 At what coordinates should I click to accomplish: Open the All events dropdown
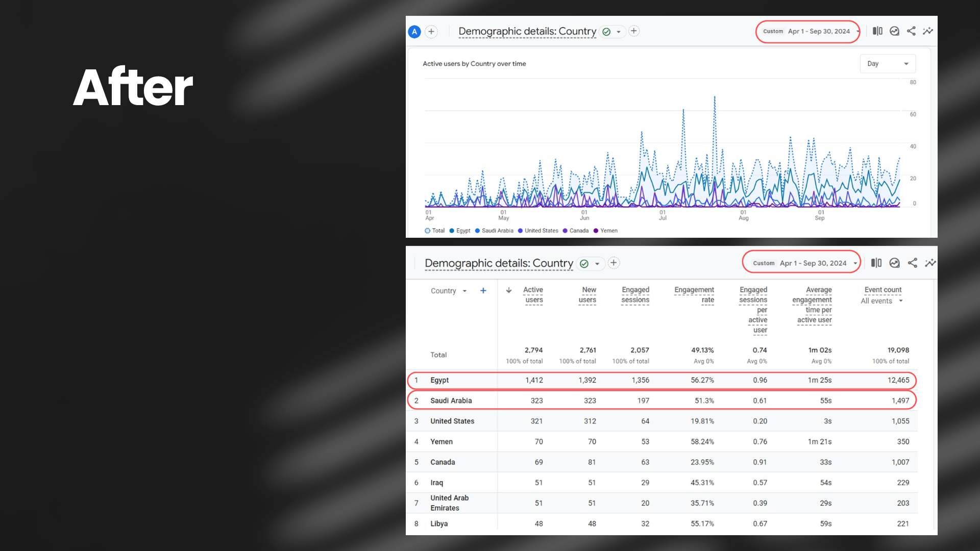point(881,301)
